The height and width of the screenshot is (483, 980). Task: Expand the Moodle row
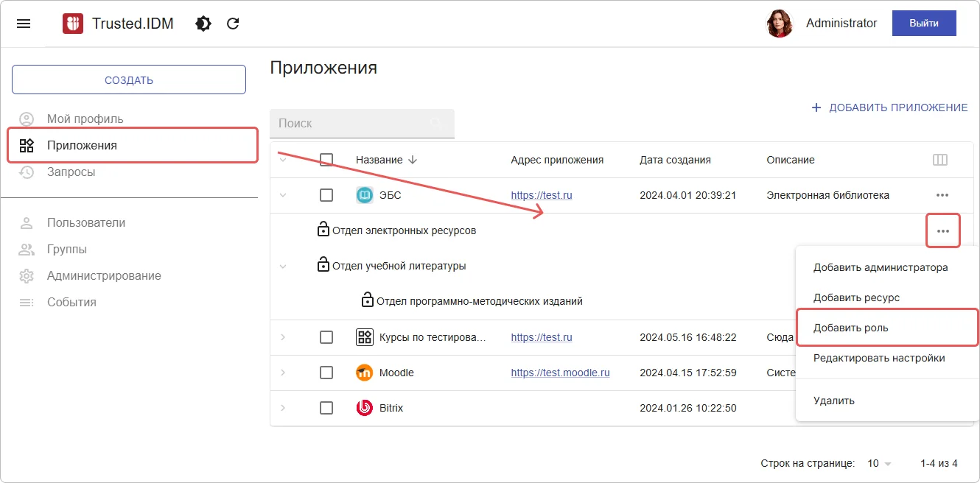(283, 373)
